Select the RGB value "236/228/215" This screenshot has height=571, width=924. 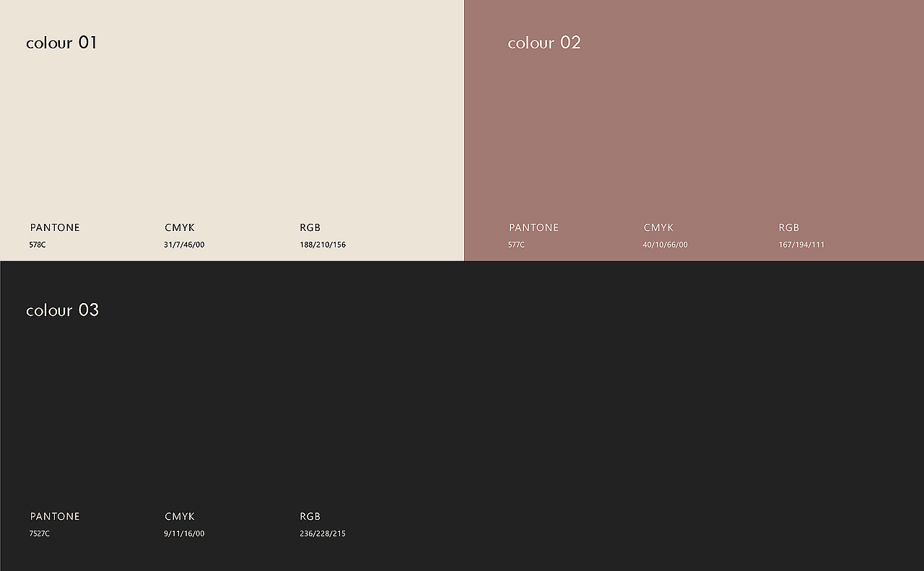[x=323, y=533]
